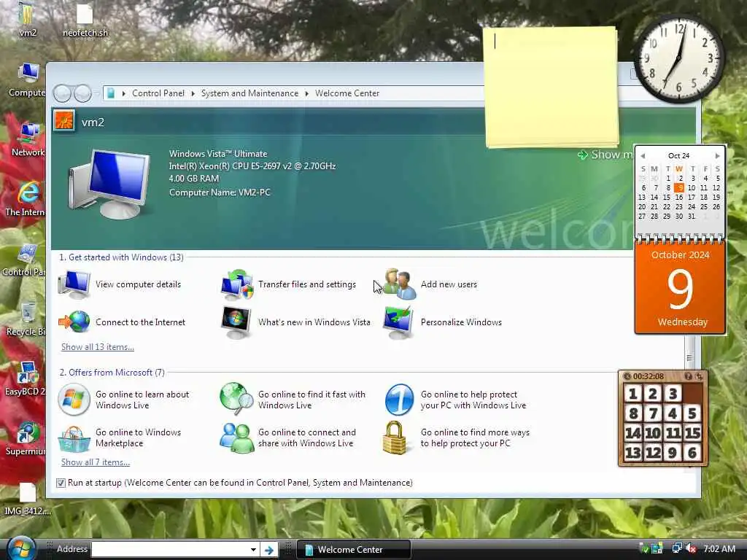Click the blue OneCare protect PC icon
Viewport: 747px width, 560px height.
click(x=399, y=399)
